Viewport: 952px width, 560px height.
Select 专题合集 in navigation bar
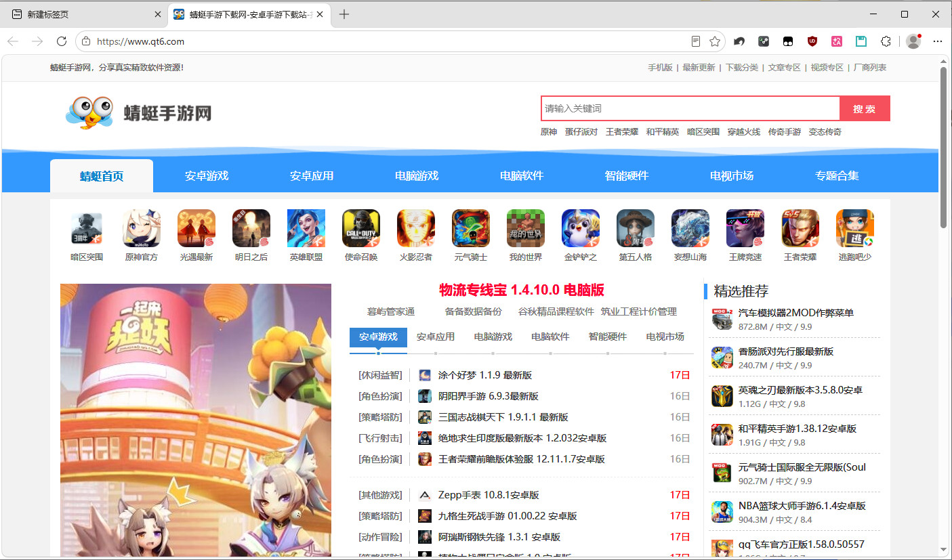837,175
